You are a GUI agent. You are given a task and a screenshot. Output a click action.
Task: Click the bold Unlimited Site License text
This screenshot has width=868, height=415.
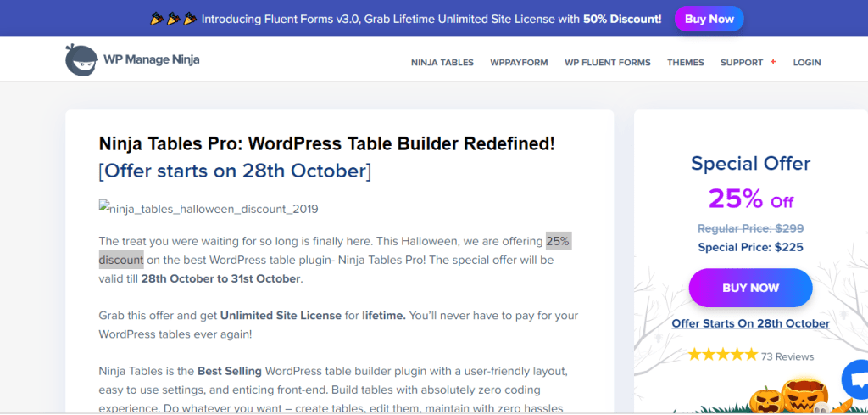pos(281,316)
